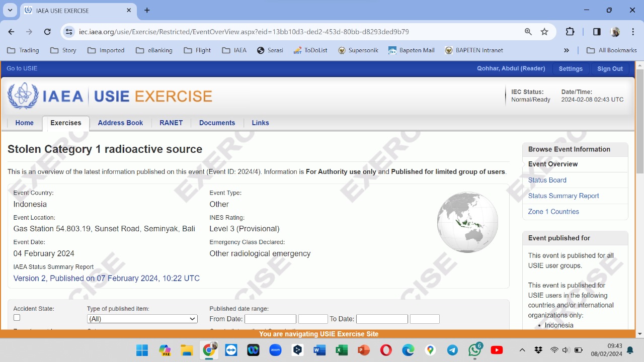Click the page vertical scrollbar
The height and width of the screenshot is (362, 644).
pyautogui.click(x=640, y=121)
